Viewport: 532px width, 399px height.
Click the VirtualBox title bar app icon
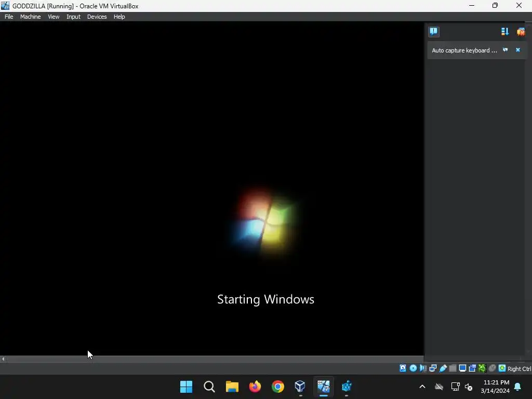(x=5, y=6)
